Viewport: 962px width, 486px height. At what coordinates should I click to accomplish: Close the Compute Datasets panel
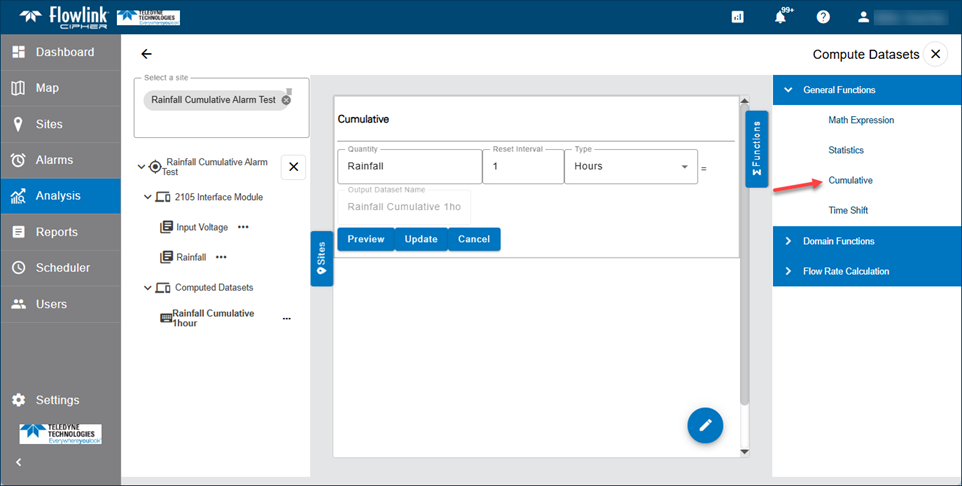pyautogui.click(x=935, y=54)
